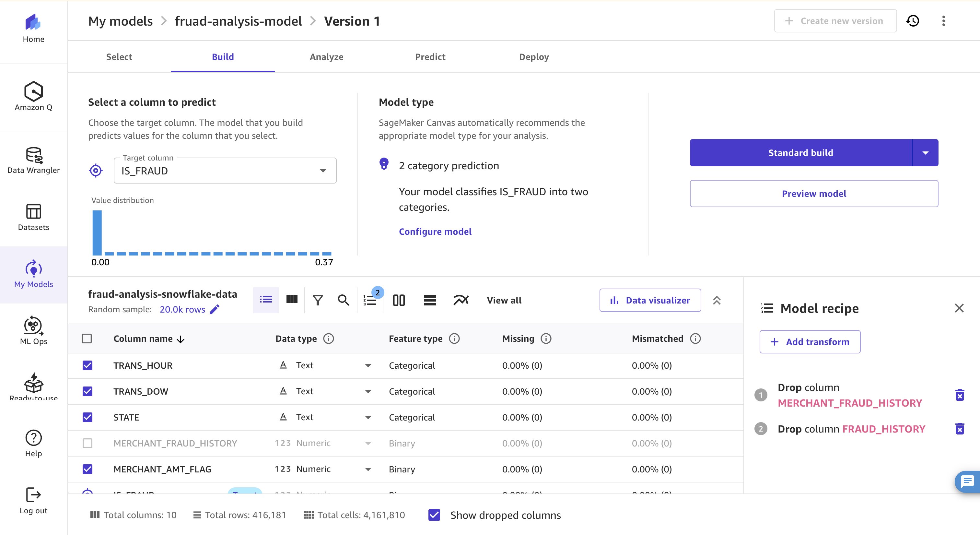
Task: Open the Configure model link
Action: point(435,232)
